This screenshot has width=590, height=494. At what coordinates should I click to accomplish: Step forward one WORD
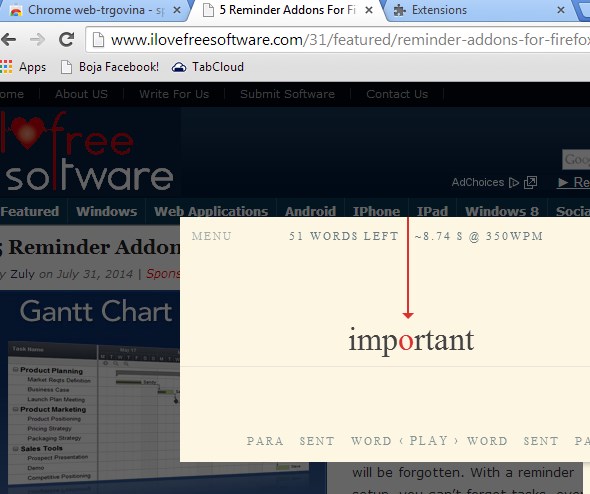pyautogui.click(x=487, y=441)
